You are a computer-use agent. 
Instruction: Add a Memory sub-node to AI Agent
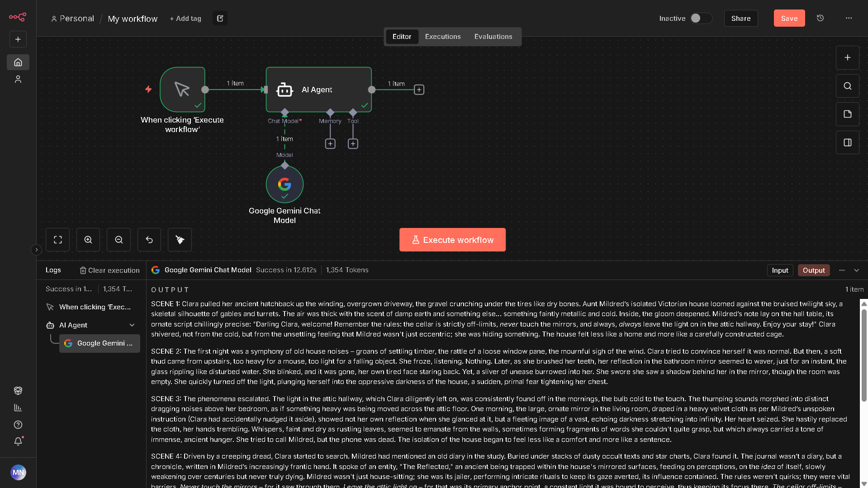(x=330, y=144)
